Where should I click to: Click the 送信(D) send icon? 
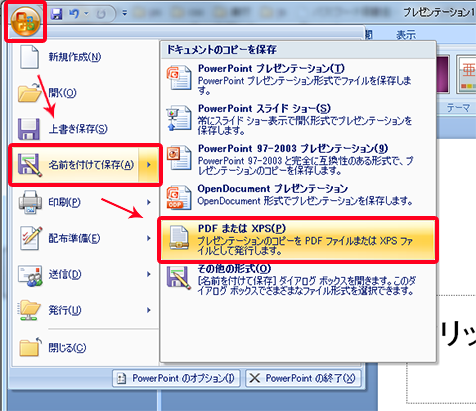coord(30,275)
